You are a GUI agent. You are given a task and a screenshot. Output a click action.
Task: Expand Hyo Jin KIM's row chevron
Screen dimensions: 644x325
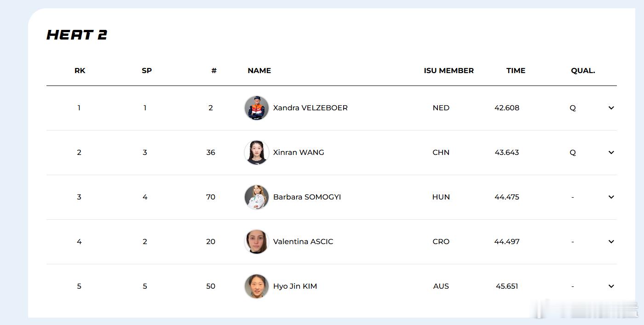(611, 286)
